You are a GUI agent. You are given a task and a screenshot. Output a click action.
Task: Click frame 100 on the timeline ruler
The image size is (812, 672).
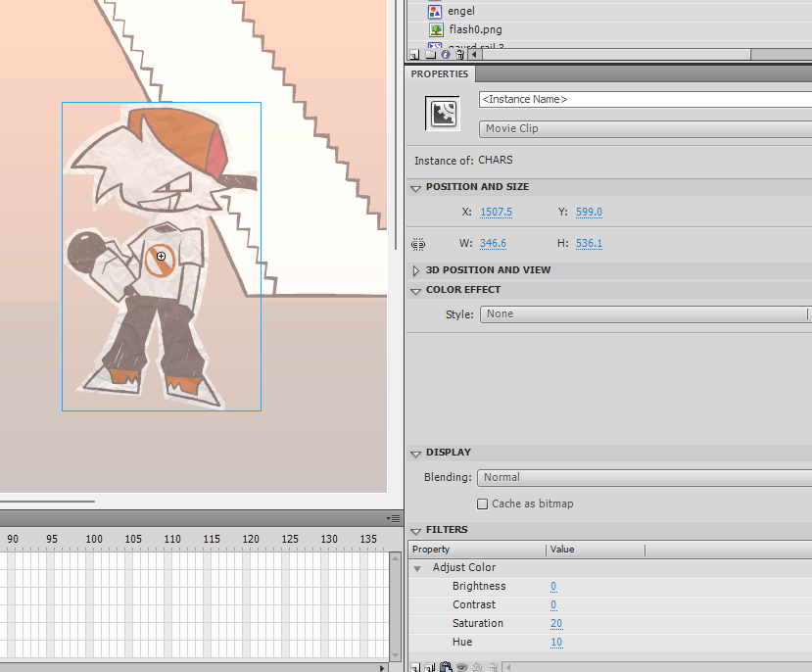click(x=94, y=539)
